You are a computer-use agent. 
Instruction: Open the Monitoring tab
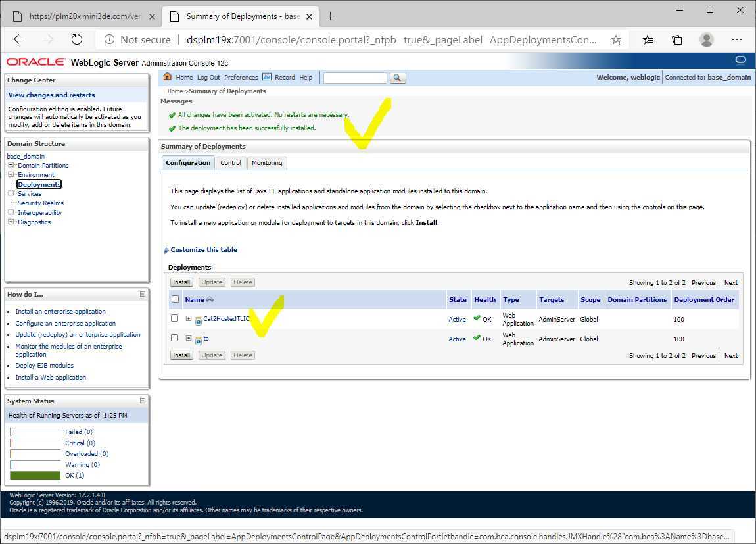(x=266, y=163)
